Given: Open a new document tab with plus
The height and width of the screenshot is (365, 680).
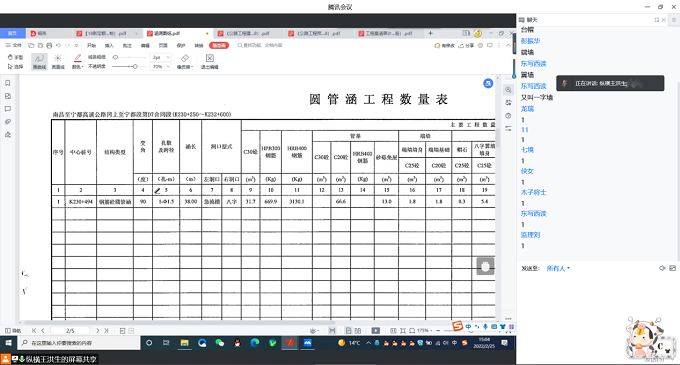Looking at the screenshot, I should click(x=430, y=33).
